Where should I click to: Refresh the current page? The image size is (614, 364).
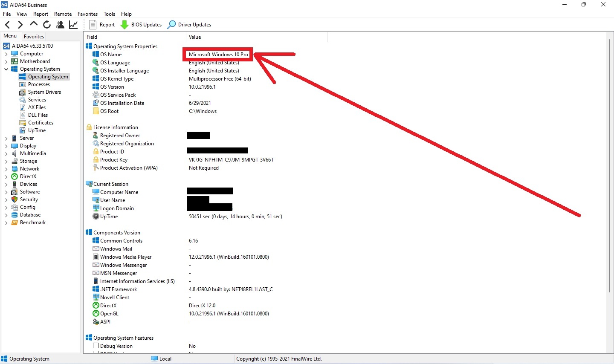[x=47, y=25]
